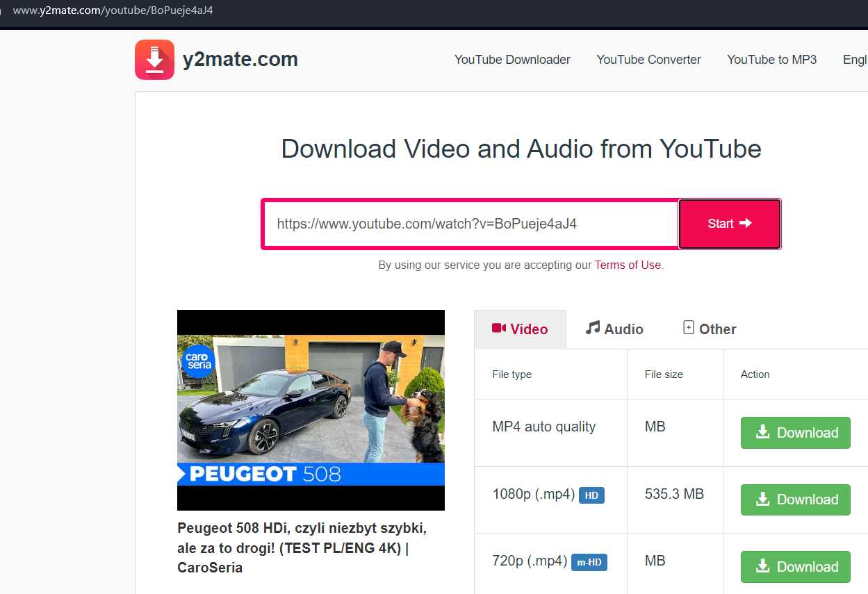The image size is (868, 594).
Task: Select the Download Video and Audio heading
Action: [521, 149]
